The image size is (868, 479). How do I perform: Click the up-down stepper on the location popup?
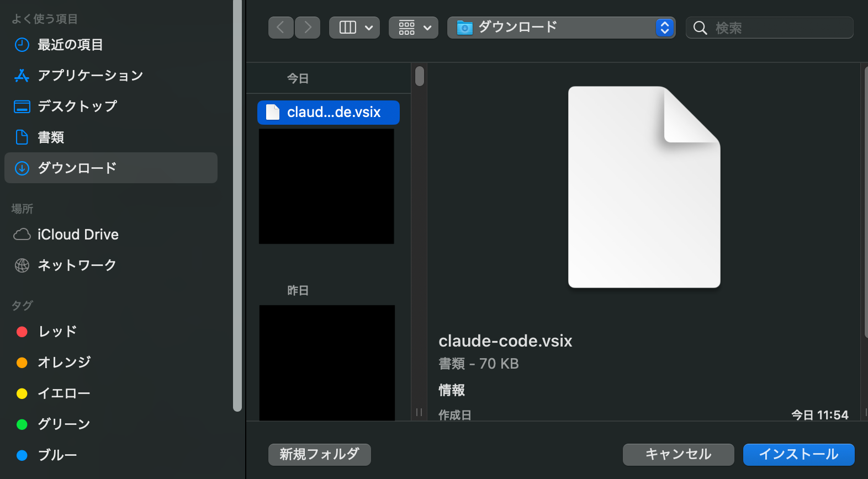pyautogui.click(x=665, y=27)
